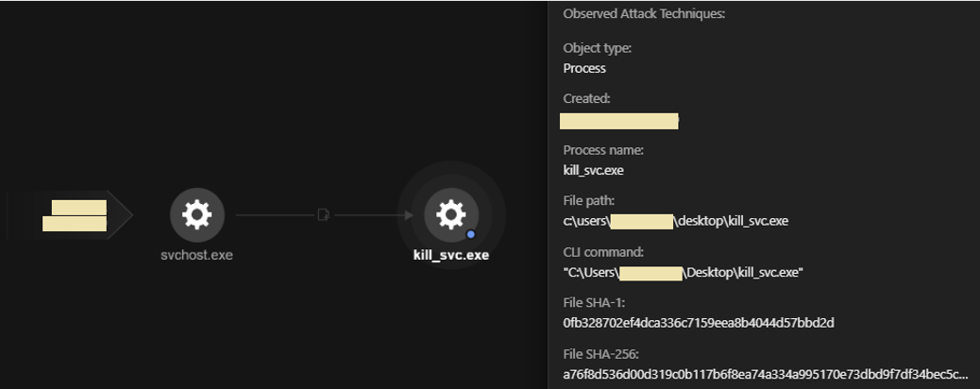Viewport: 980px width, 389px height.
Task: Select the kill_svc.exe gear node
Action: click(450, 215)
